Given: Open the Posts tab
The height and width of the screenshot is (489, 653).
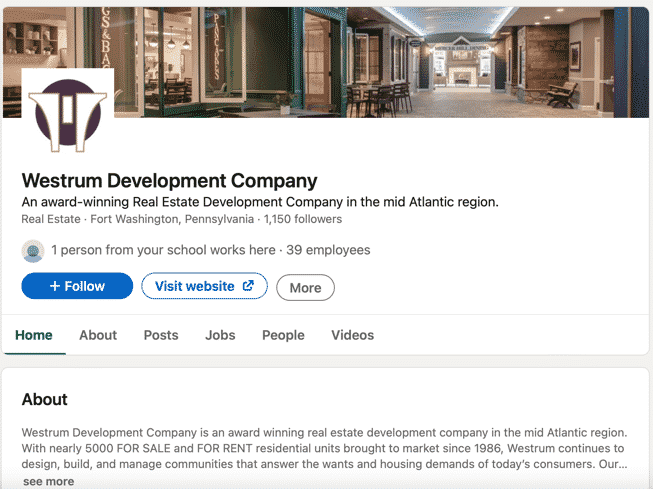Looking at the screenshot, I should click(x=161, y=335).
